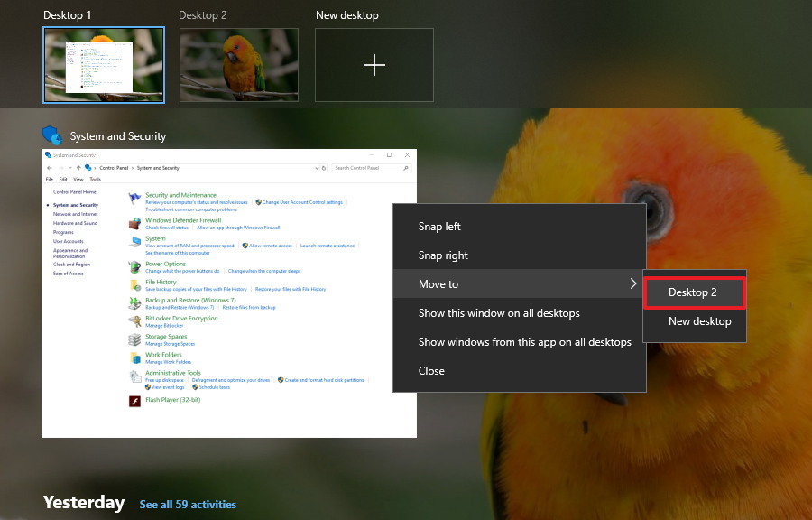Click the Work Folders icon
The image size is (812, 520).
point(134,357)
